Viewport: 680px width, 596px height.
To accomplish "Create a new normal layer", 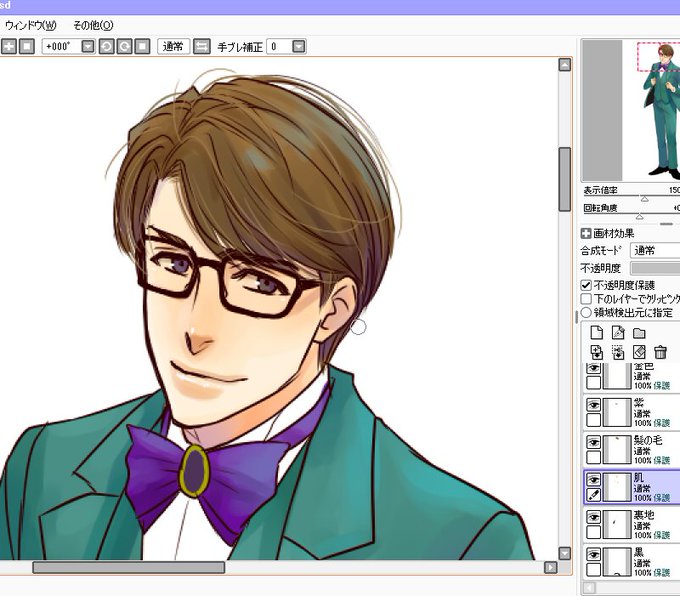I will 597,333.
